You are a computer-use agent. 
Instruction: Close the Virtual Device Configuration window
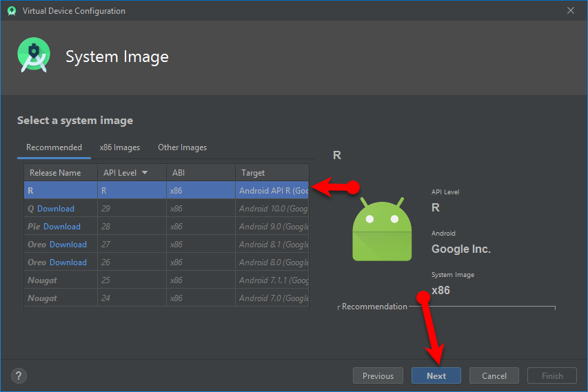570,10
